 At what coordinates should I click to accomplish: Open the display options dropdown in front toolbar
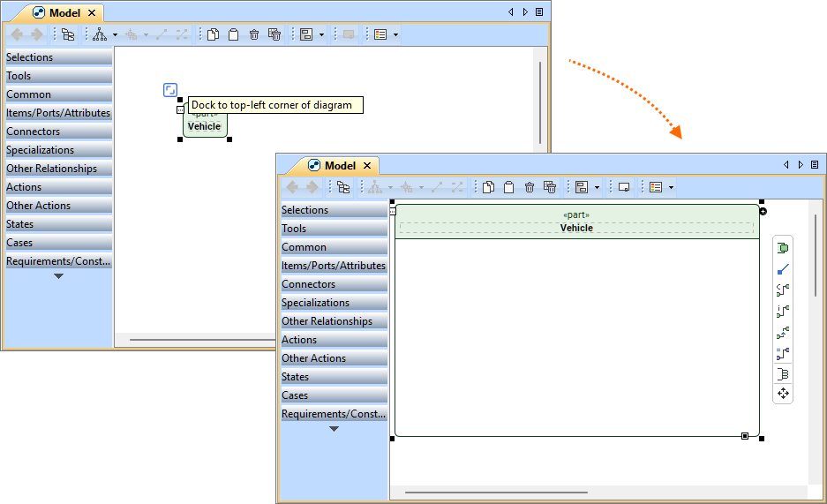(x=671, y=188)
